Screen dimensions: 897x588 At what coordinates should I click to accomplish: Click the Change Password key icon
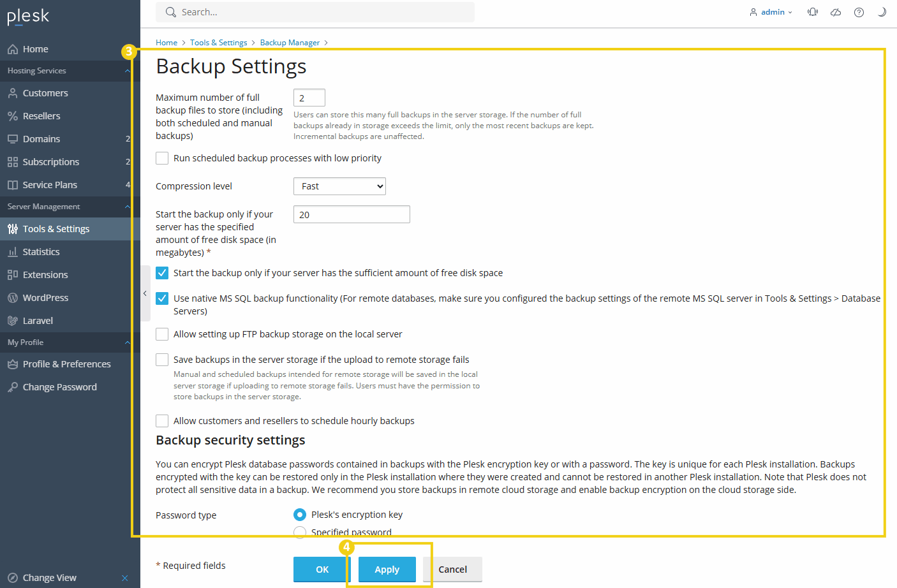tap(13, 387)
